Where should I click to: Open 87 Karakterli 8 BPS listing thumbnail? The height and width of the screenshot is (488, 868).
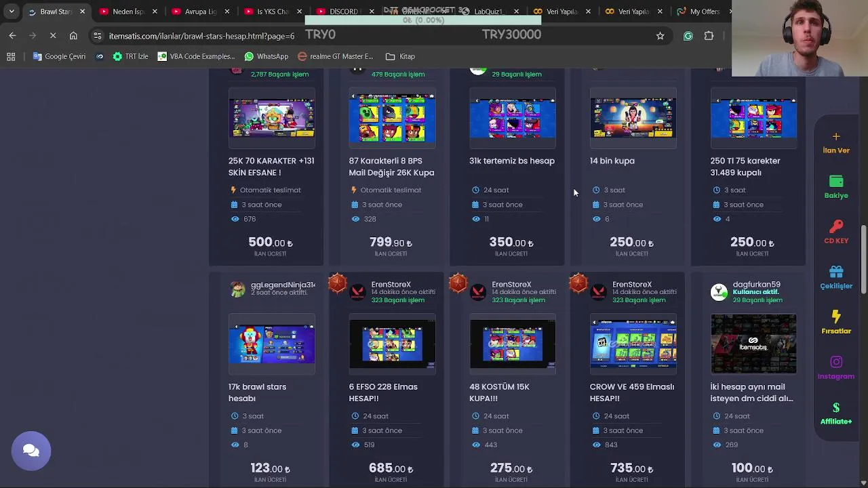[392, 119]
